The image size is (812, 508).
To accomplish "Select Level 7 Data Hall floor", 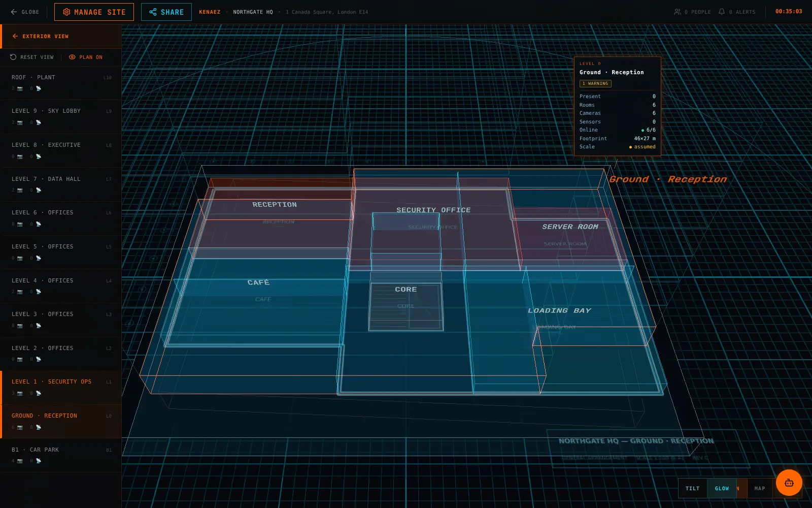I will (x=61, y=184).
